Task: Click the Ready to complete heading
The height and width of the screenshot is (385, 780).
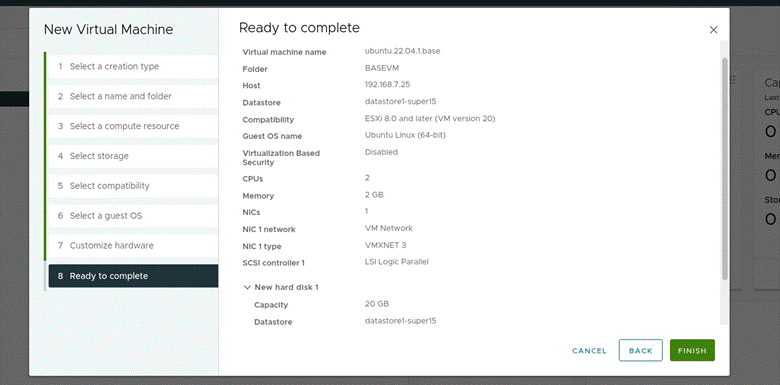Action: [x=299, y=28]
